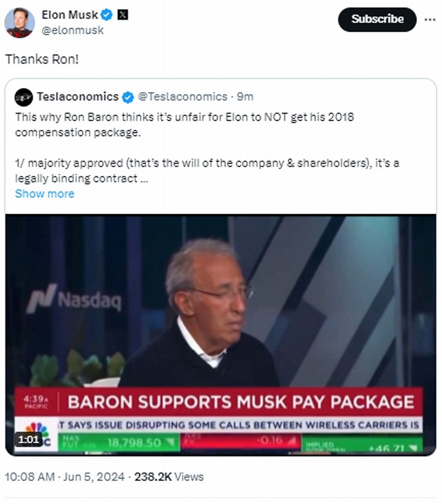Click the 9m timestamp on quoted post

(245, 96)
